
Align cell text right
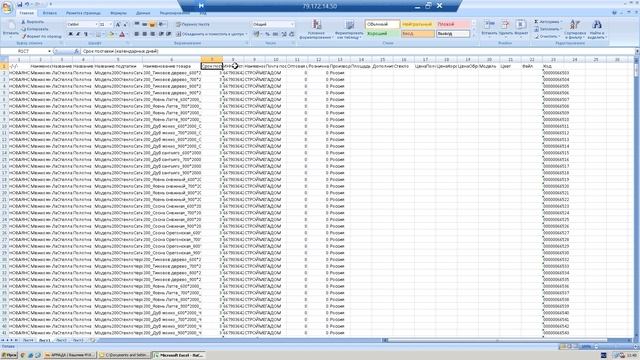tap(152, 34)
